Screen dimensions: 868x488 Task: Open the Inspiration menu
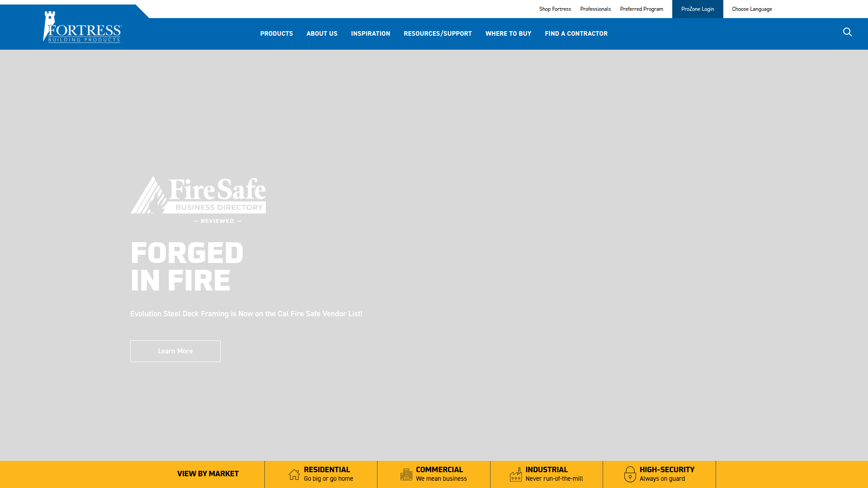pos(371,34)
